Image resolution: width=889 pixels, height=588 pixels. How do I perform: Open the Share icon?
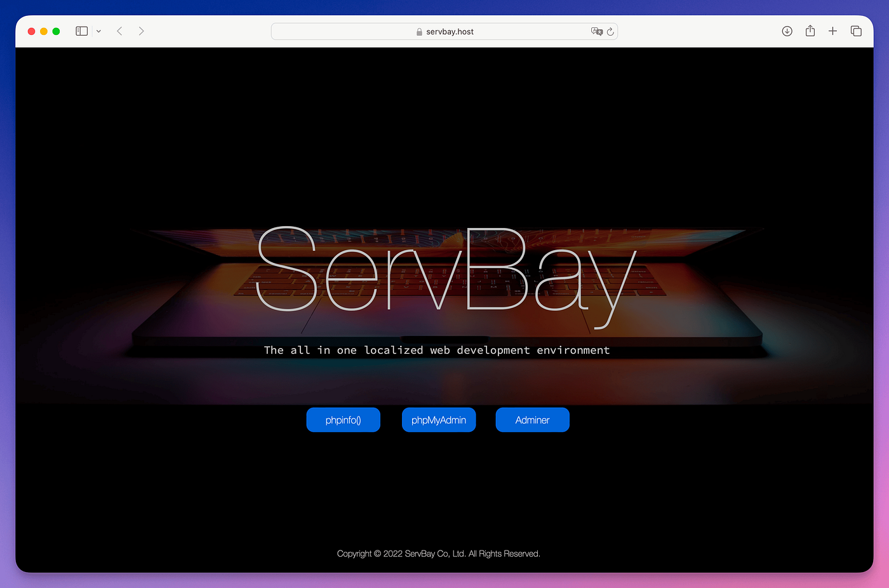(810, 30)
